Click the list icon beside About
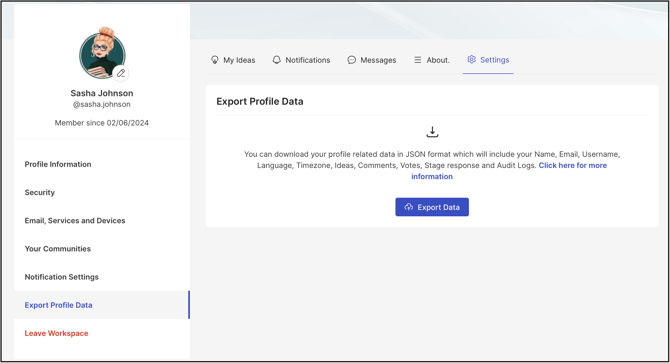The width and height of the screenshot is (670, 363). click(417, 60)
